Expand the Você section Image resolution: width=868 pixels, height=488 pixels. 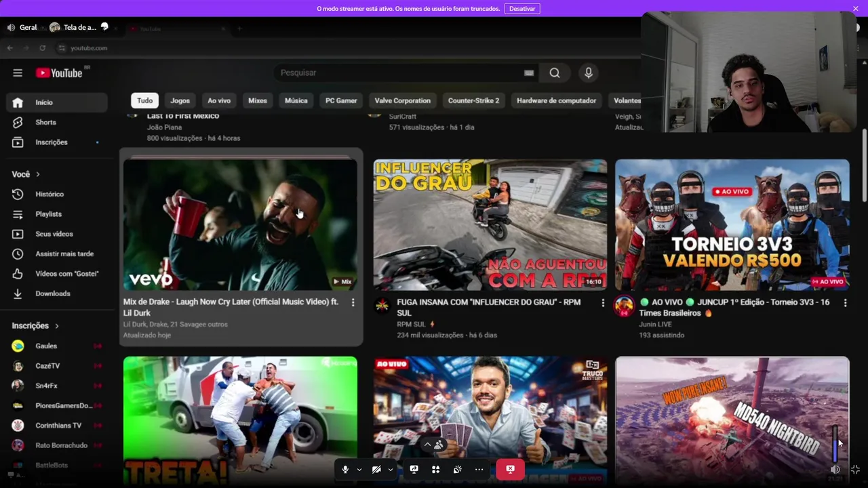click(26, 174)
